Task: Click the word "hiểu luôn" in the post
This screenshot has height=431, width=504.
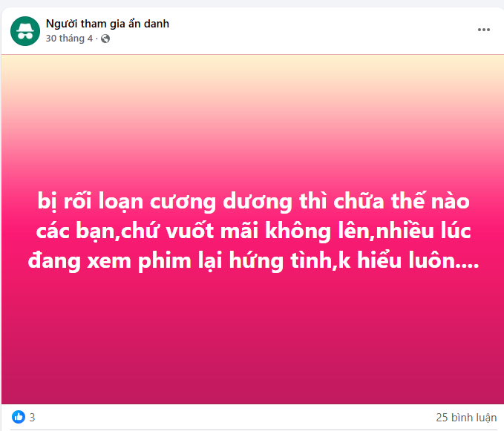Action: click(406, 260)
